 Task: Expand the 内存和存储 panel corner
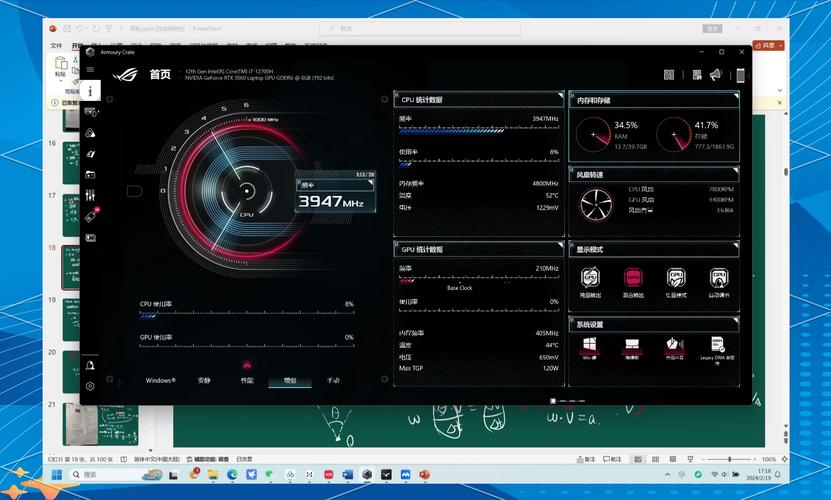click(736, 95)
